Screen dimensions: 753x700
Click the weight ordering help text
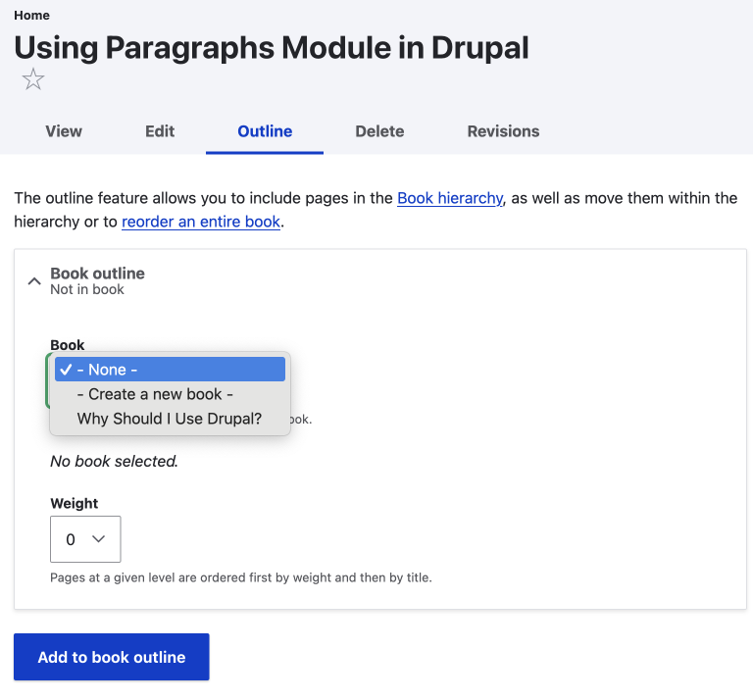[x=241, y=577]
